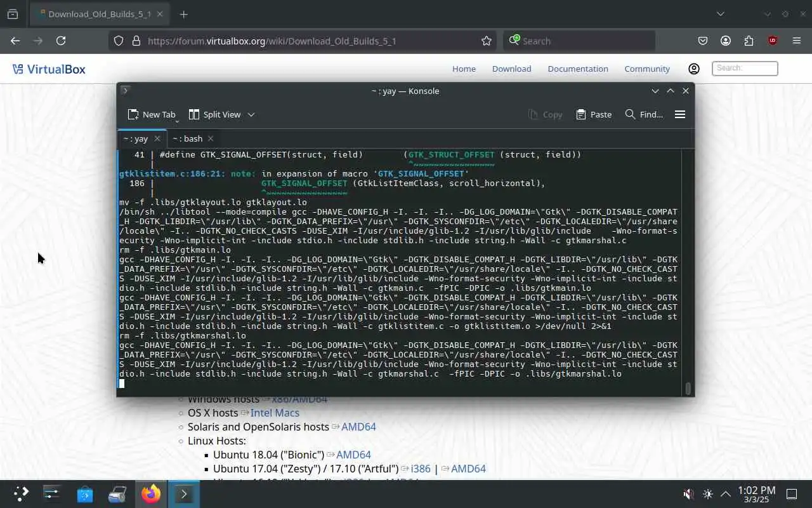Viewport: 812px width, 508px height.
Task: Click the VirtualBox site Search field
Action: pyautogui.click(x=745, y=68)
